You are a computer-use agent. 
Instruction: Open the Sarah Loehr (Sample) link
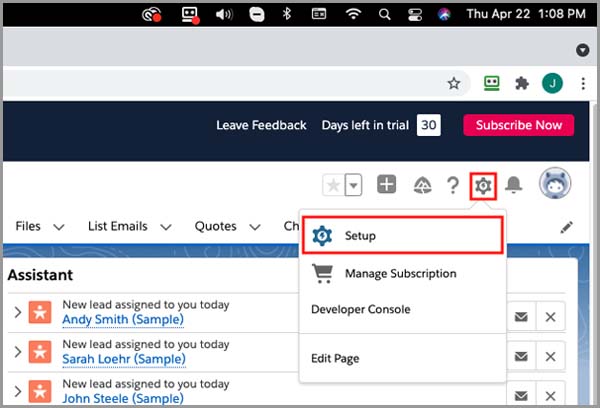(122, 357)
